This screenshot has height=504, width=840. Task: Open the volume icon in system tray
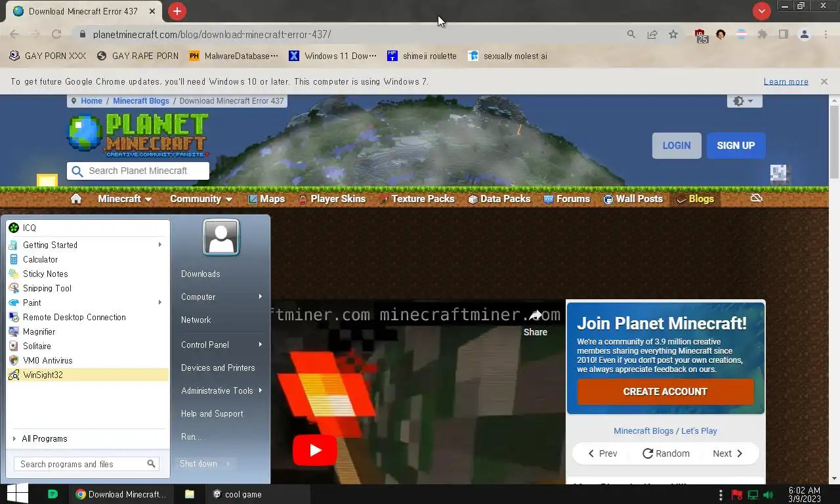(x=768, y=495)
